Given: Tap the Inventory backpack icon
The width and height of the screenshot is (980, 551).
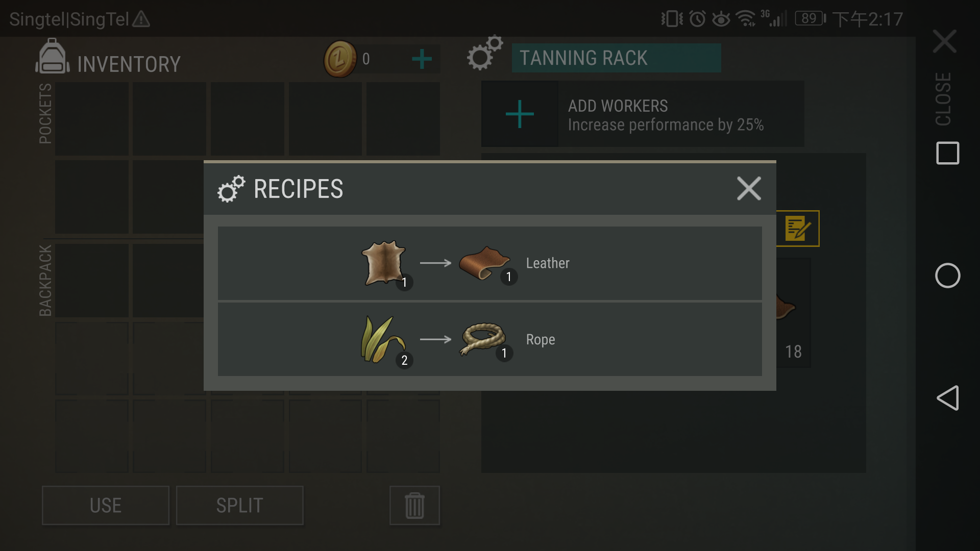Looking at the screenshot, I should coord(52,56).
